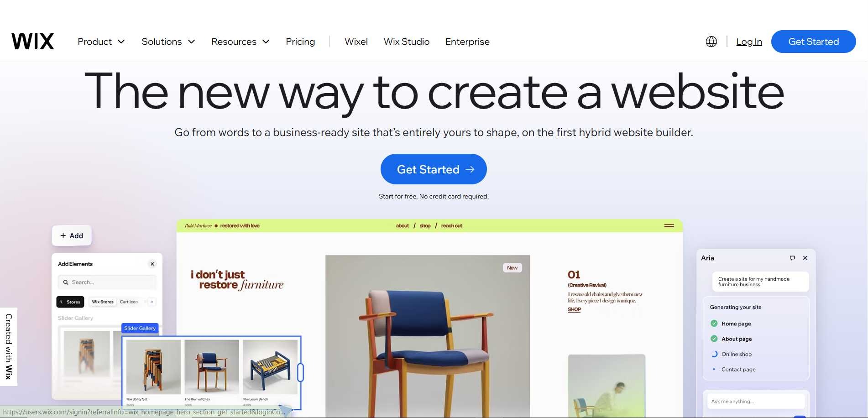Expand the Product dropdown menu
Screen dimensions: 868x418
pyautogui.click(x=101, y=42)
